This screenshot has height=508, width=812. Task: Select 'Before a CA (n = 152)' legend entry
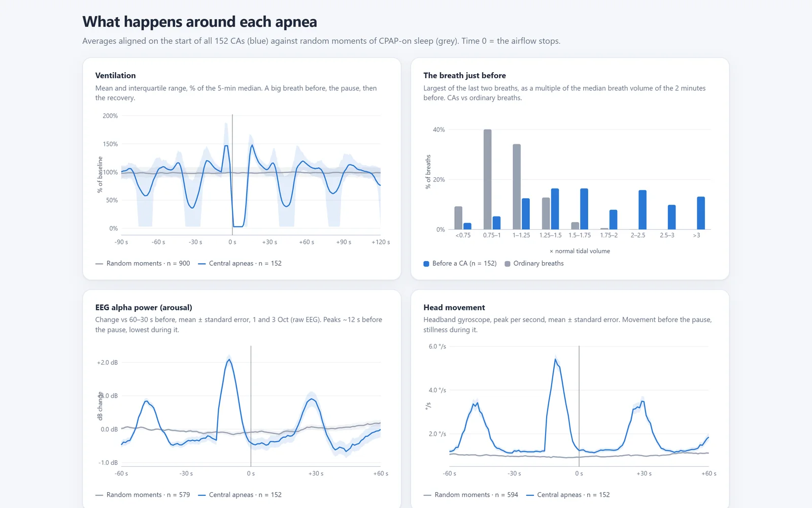460,263
